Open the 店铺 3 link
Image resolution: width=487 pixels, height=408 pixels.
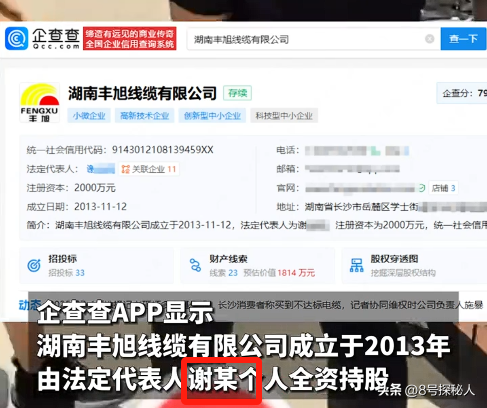443,188
